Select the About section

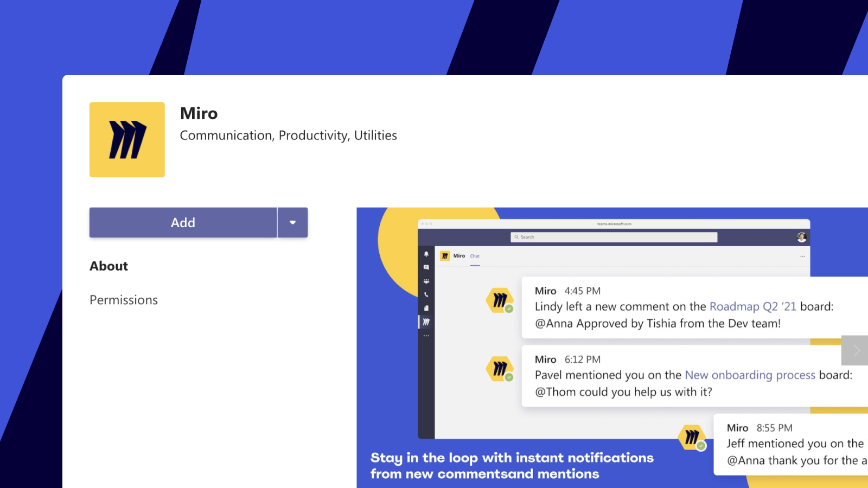pyautogui.click(x=109, y=266)
